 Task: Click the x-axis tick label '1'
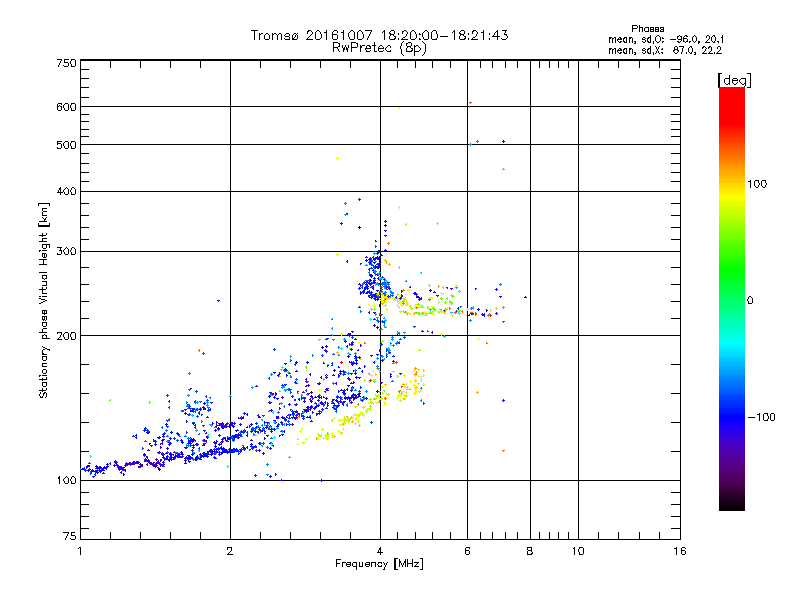click(x=80, y=551)
